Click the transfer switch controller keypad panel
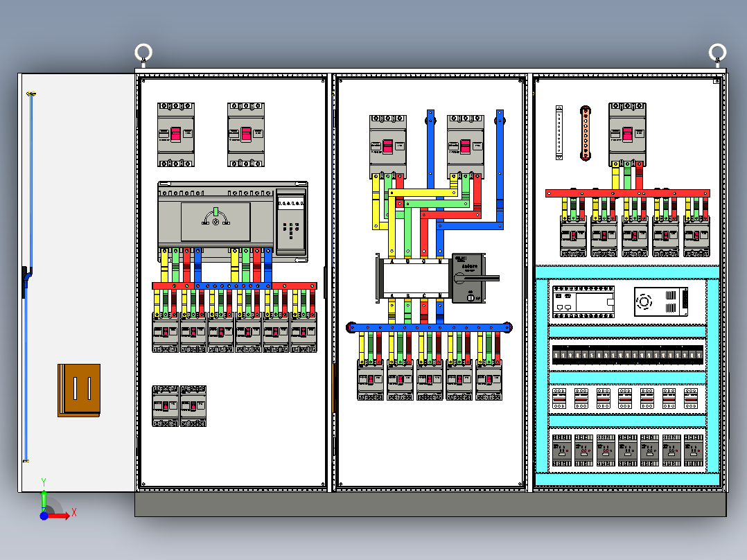 [x=290, y=220]
